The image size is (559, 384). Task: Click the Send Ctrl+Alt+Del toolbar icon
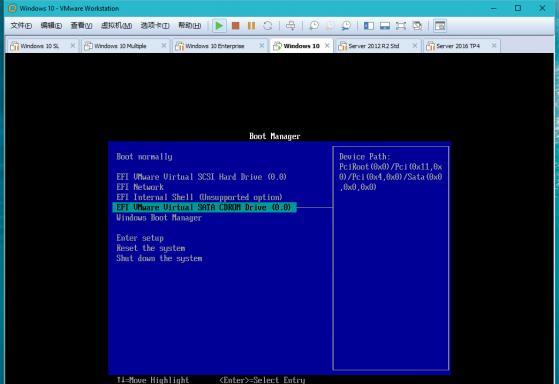point(291,26)
